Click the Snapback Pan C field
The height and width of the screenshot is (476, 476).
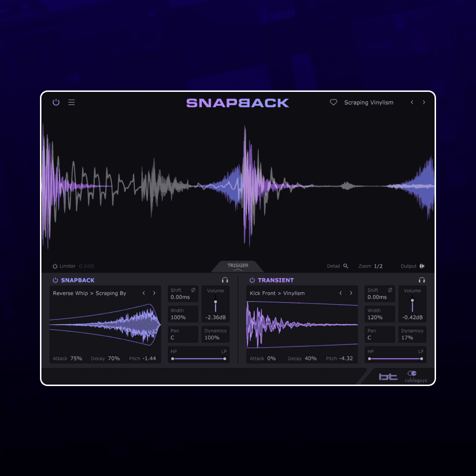183,334
